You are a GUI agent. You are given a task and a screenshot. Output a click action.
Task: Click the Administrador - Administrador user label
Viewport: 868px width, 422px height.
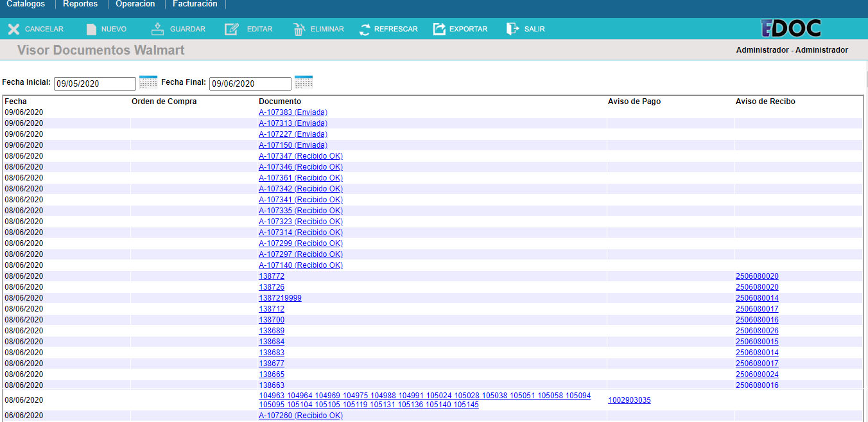pos(792,50)
